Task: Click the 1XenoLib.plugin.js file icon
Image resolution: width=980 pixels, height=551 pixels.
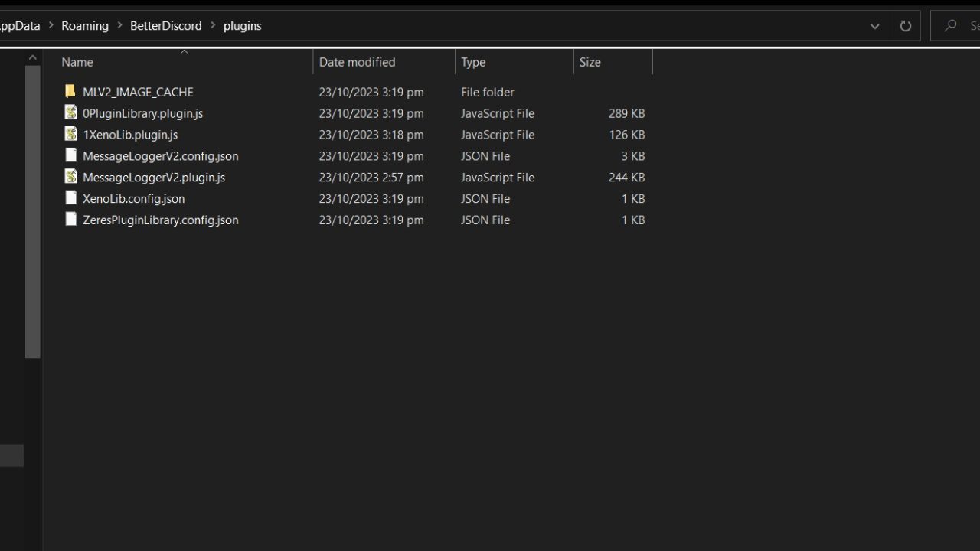Action: pos(70,135)
